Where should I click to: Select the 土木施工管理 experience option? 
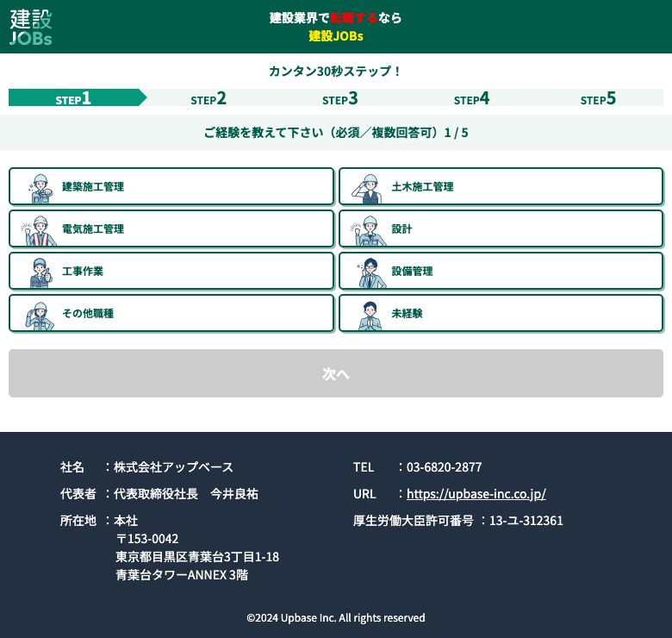501,186
